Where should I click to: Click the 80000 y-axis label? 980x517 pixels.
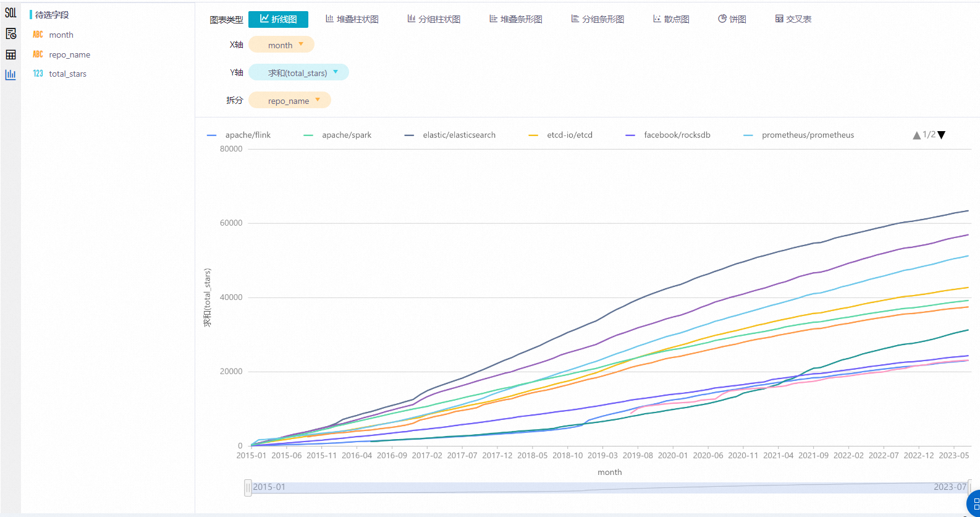231,149
